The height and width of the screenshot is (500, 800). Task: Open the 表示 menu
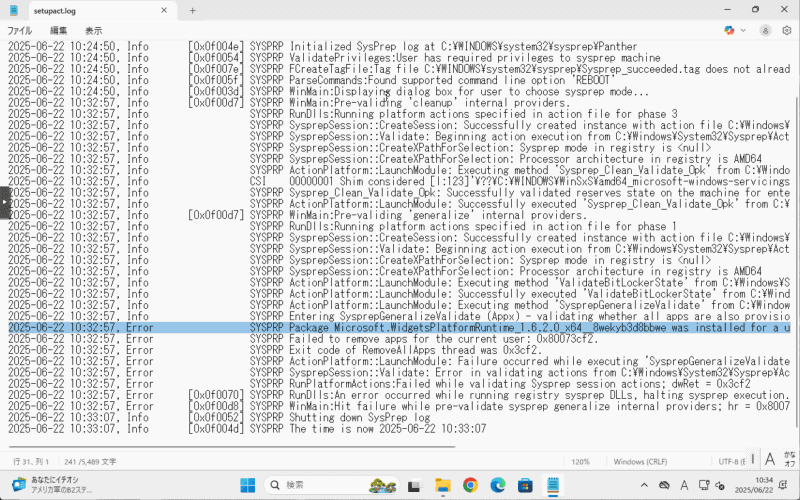tap(93, 31)
